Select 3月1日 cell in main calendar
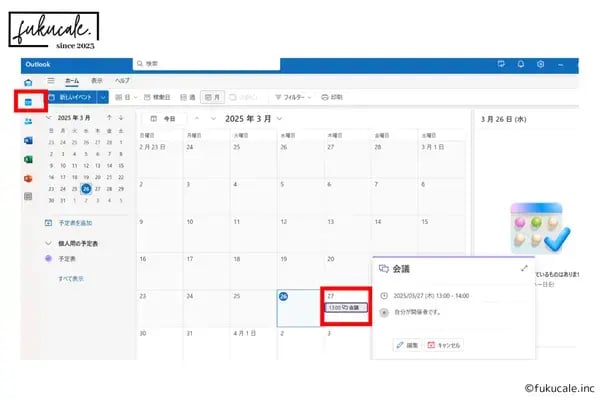This screenshot has height=400, width=600. (442, 159)
